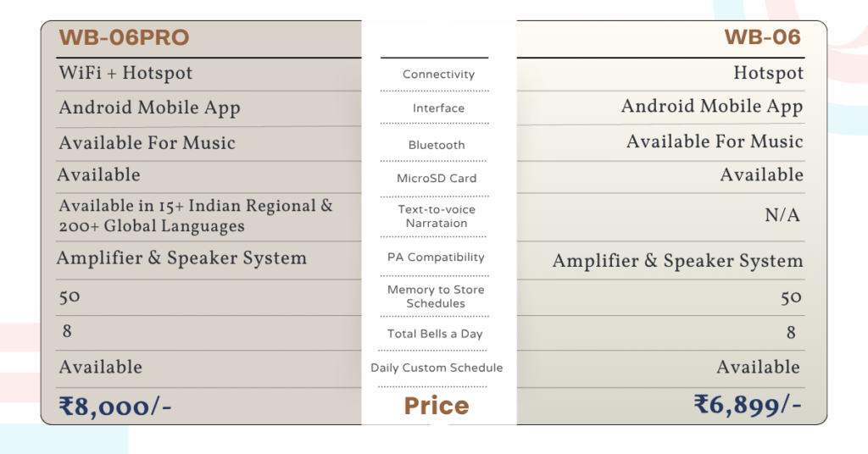Select the Memory to Store Schedules label

(436, 296)
